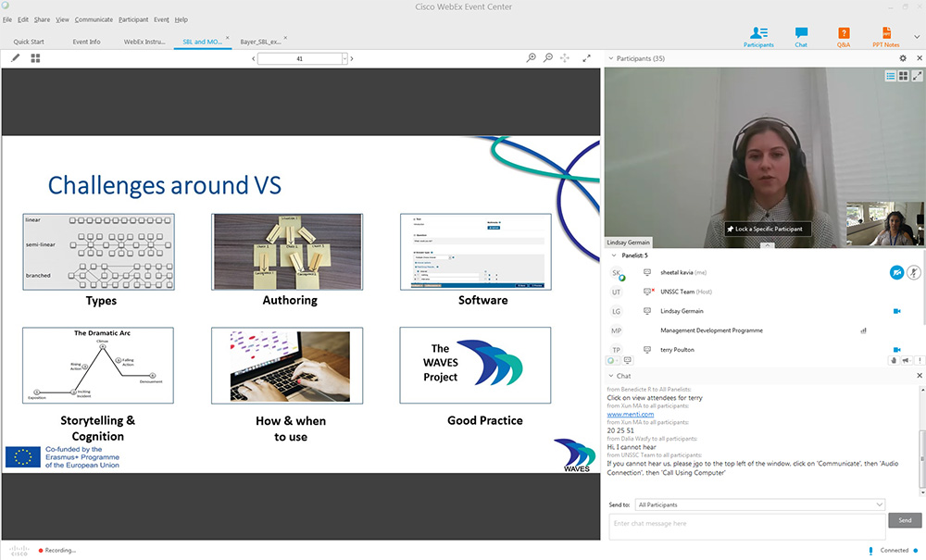Click the audio connection icon in status bar
This screenshot has width=926, height=560.
pyautogui.click(x=870, y=551)
